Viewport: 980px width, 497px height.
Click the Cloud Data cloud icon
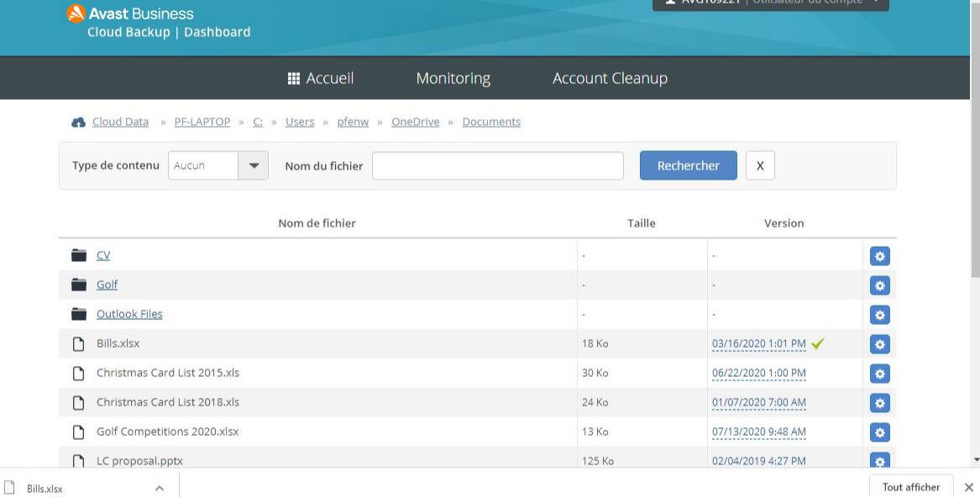click(79, 123)
